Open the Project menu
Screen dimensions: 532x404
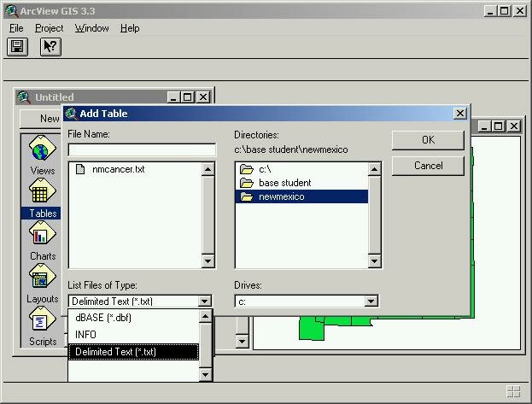tap(50, 28)
